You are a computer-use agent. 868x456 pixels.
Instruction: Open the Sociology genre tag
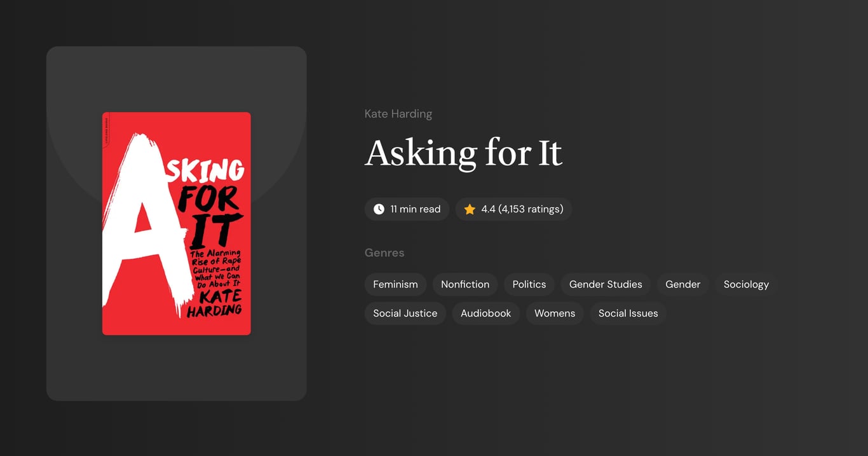click(746, 284)
